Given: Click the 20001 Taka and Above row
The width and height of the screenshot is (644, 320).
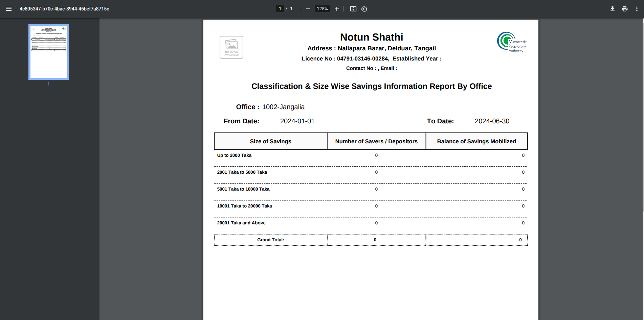Looking at the screenshot, I should (x=371, y=223).
